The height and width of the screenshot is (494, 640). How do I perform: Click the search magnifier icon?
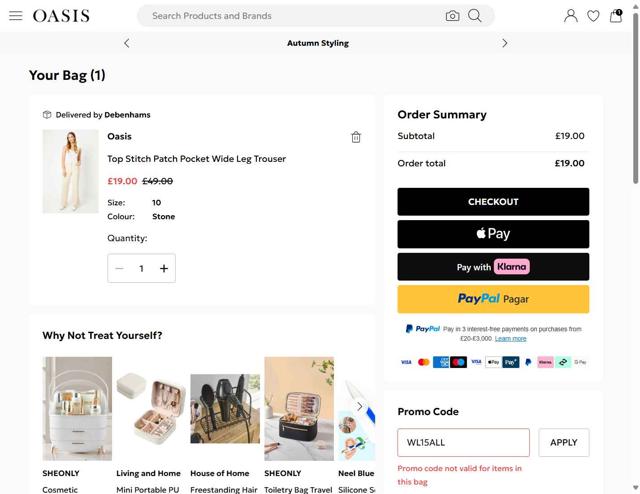coord(475,16)
